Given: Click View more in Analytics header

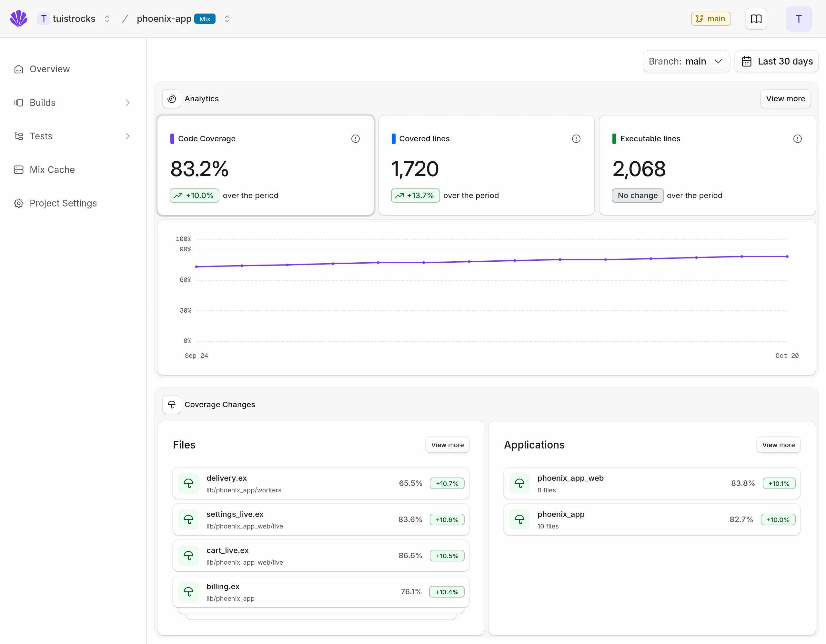Looking at the screenshot, I should coord(785,99).
